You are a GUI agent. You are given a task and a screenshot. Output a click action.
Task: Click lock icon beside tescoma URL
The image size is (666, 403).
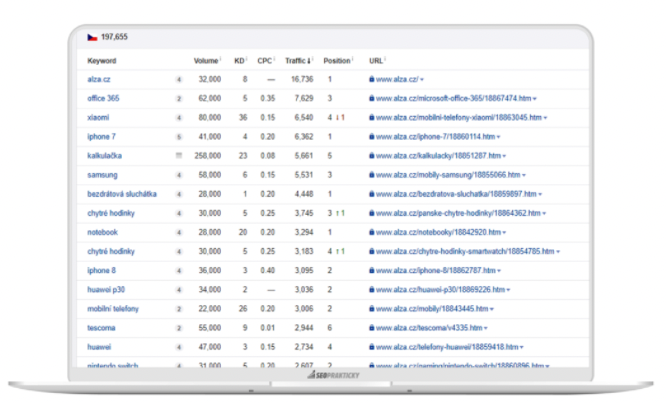[x=372, y=327]
